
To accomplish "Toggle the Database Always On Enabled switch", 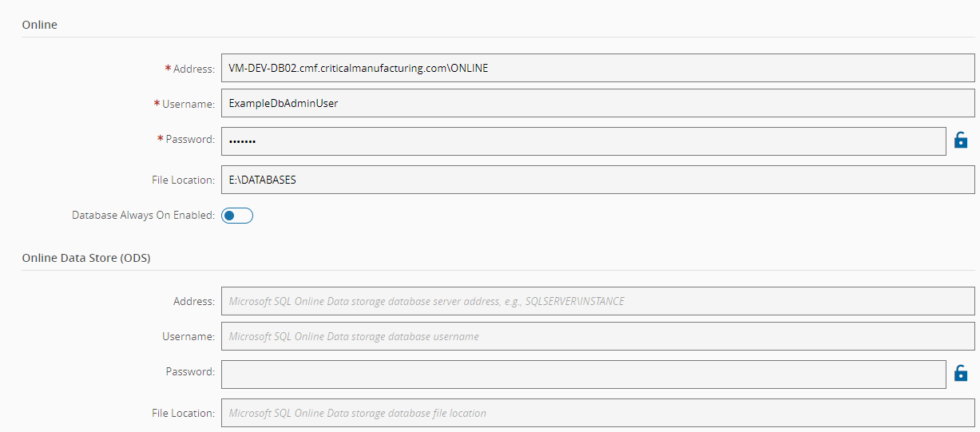I will (237, 216).
